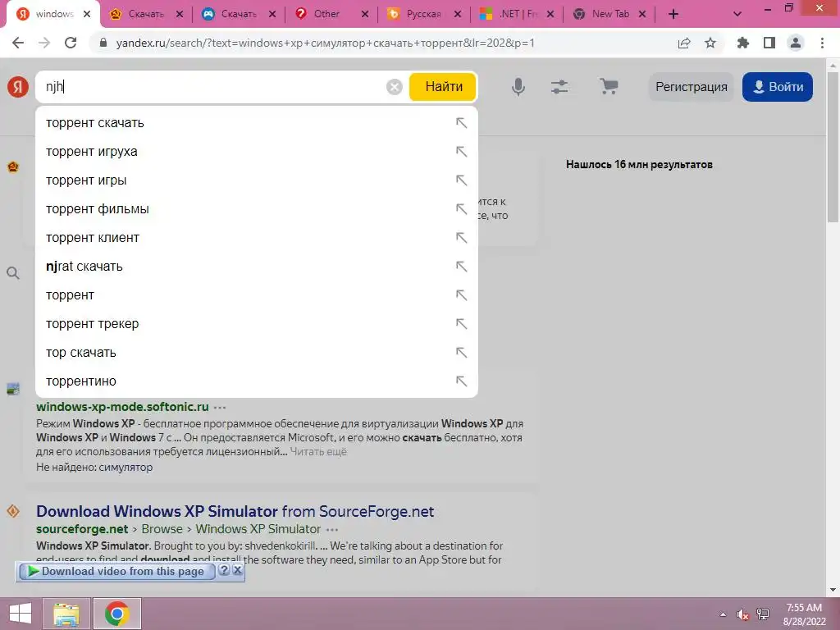
Task: Select suggestion 'торрент скачать'
Action: pyautogui.click(x=256, y=123)
